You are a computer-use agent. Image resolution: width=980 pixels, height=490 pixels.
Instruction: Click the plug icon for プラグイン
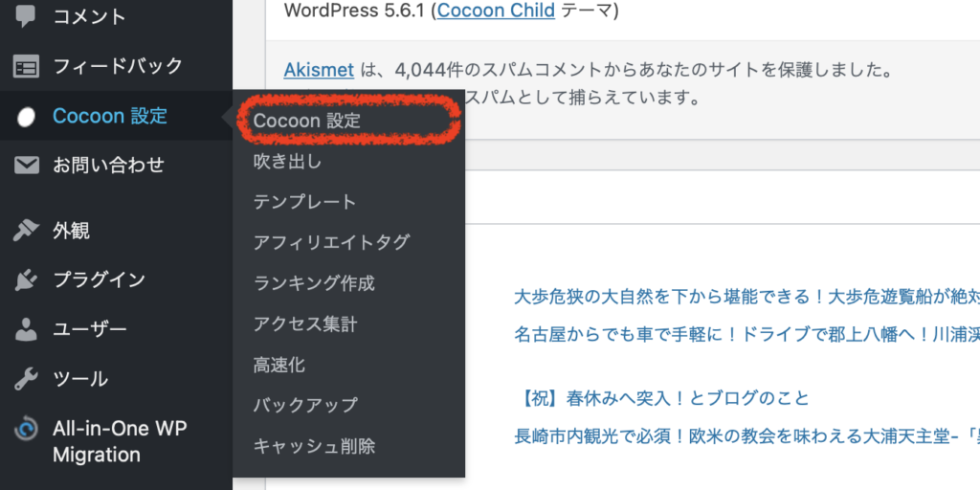tap(26, 280)
